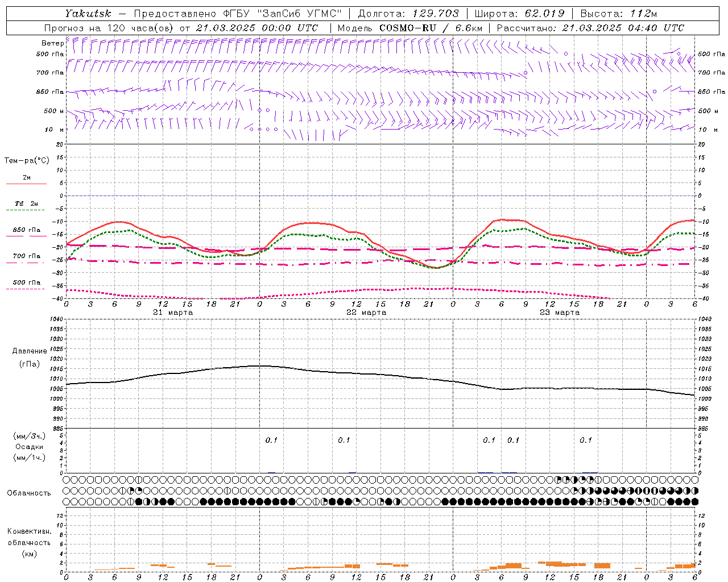Click the model name "COSMO-RU / 6.6км"

(x=431, y=28)
